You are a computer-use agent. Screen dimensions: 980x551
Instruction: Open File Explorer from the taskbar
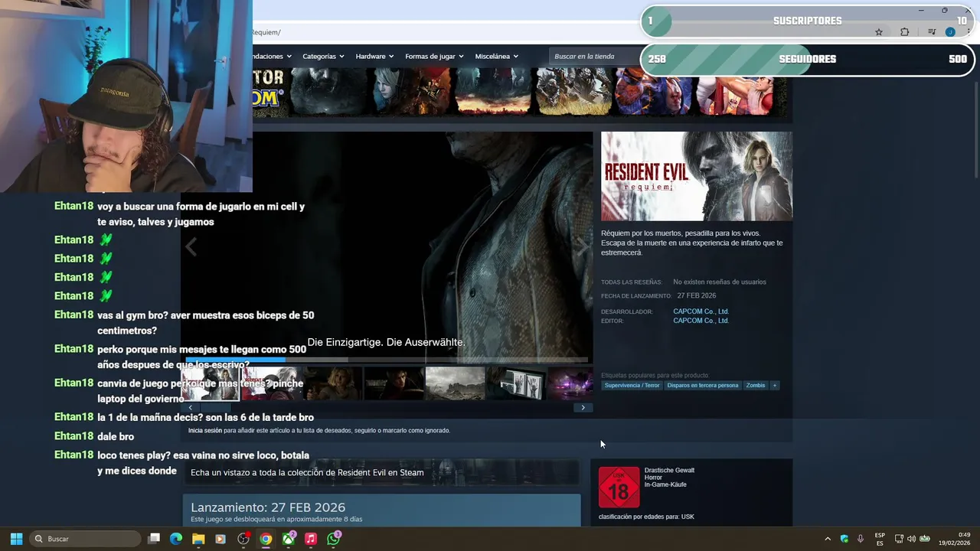tap(198, 539)
